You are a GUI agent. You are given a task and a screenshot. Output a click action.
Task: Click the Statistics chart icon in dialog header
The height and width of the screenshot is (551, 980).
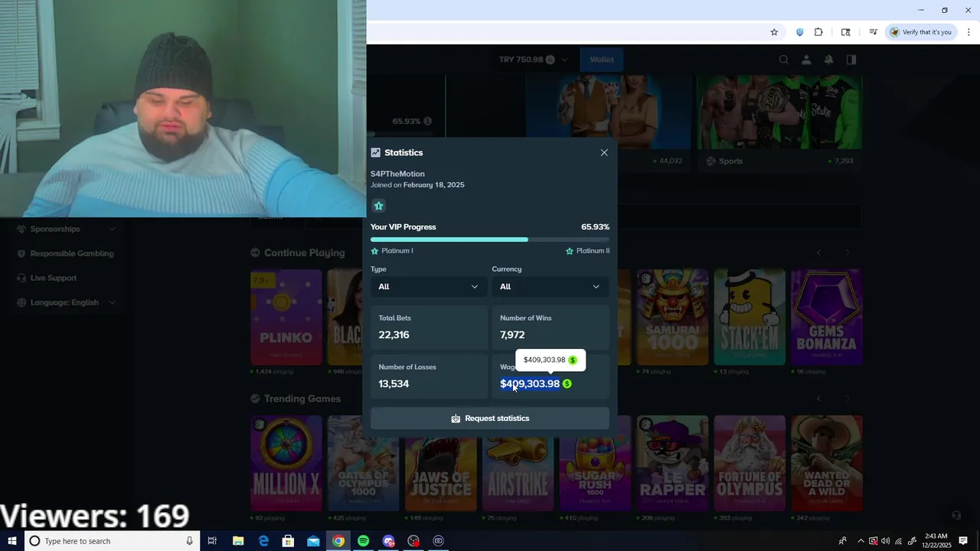(375, 152)
